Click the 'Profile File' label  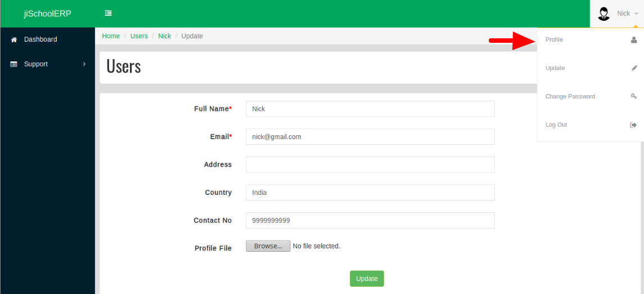[213, 248]
